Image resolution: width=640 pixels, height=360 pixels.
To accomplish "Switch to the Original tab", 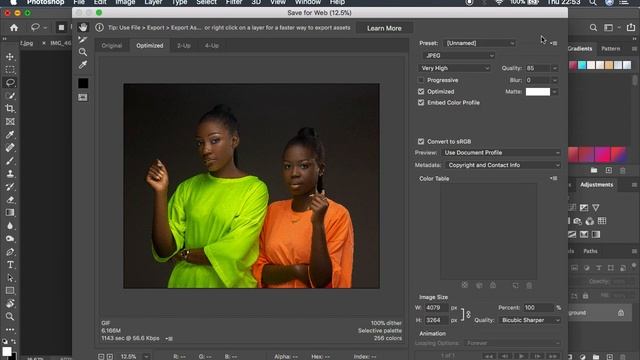I will (112, 46).
